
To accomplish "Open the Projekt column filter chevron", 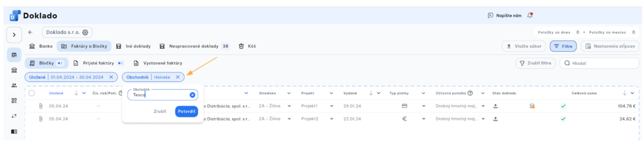I will [331, 93].
